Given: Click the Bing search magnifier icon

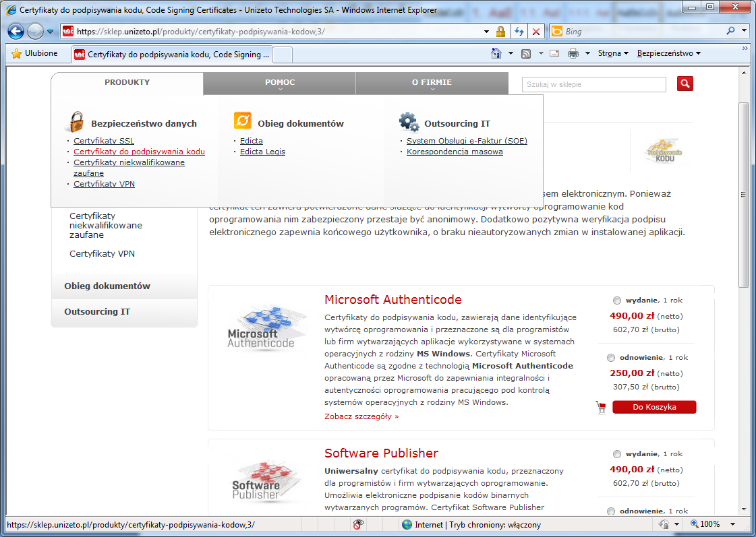Looking at the screenshot, I should coord(730,31).
